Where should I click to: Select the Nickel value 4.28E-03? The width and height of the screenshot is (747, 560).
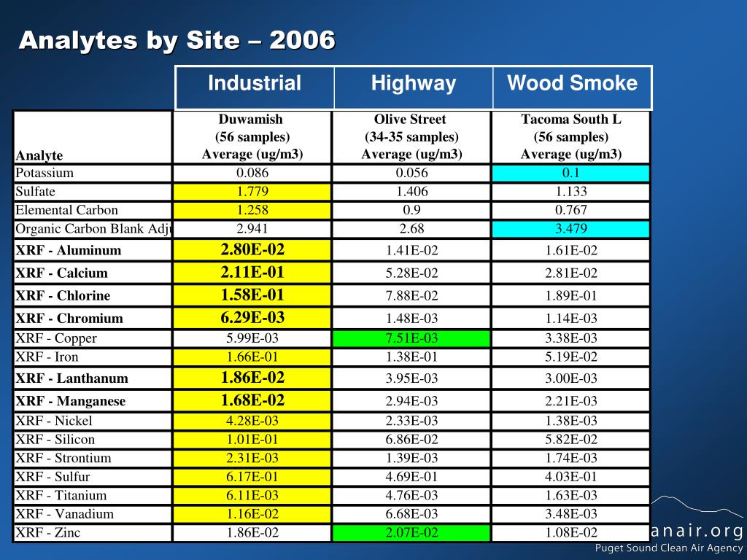click(252, 421)
